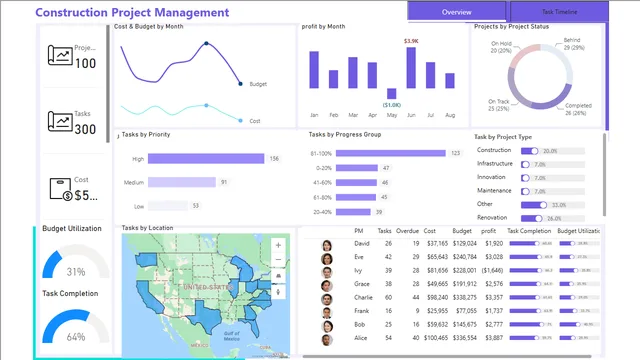Zoom out on the map
This screenshot has height=360, width=640.
[x=278, y=260]
